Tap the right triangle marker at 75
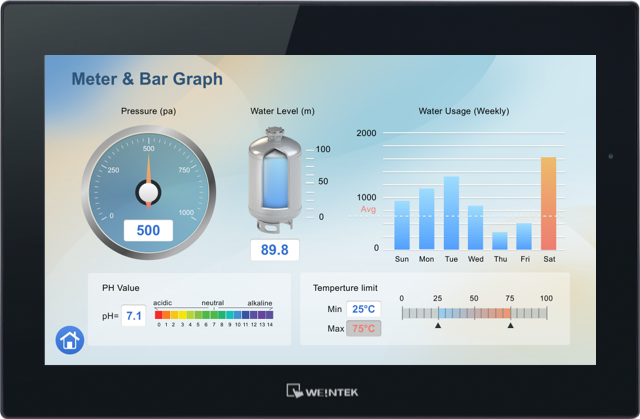This screenshot has width=640, height=419. tap(510, 325)
